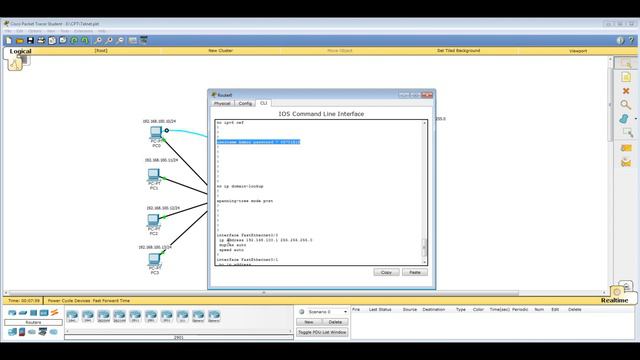This screenshot has width=640, height=360.
Task: Click Fast Forward Time
Action: pyautogui.click(x=111, y=300)
